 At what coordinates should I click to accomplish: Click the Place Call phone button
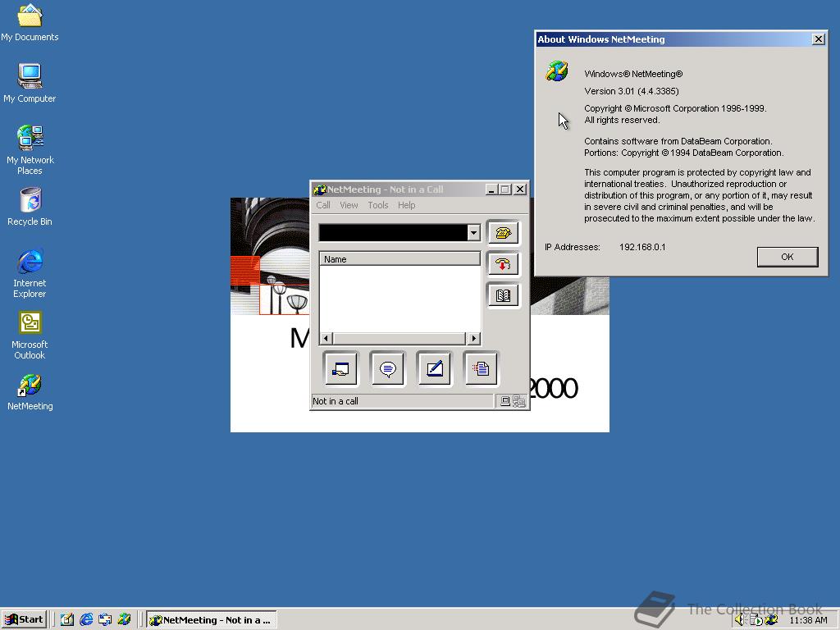point(503,232)
